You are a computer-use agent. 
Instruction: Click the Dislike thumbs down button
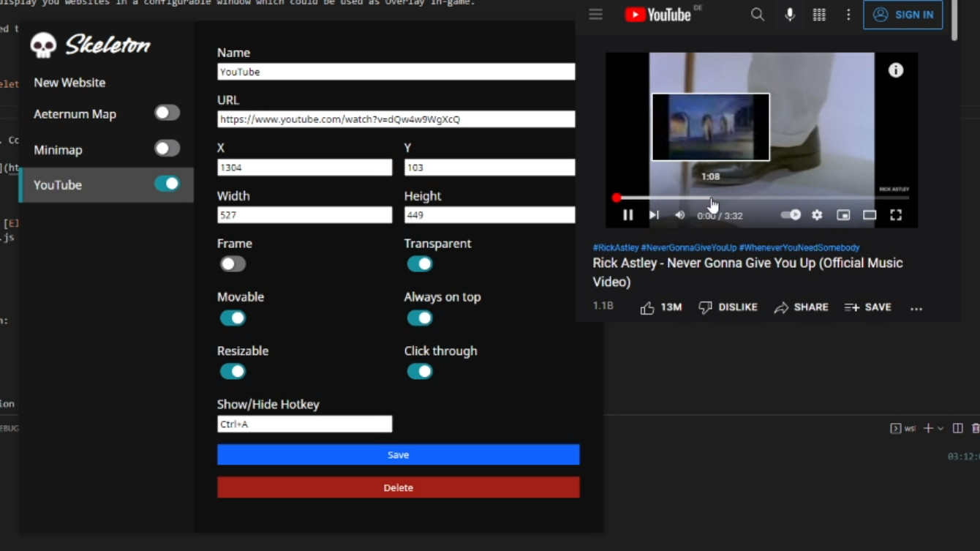[x=728, y=307]
